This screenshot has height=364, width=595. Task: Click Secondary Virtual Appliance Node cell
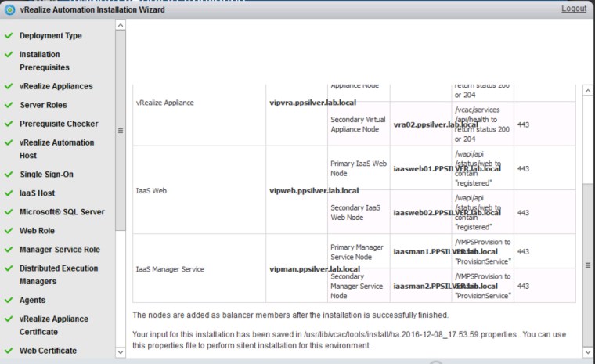[359, 124]
